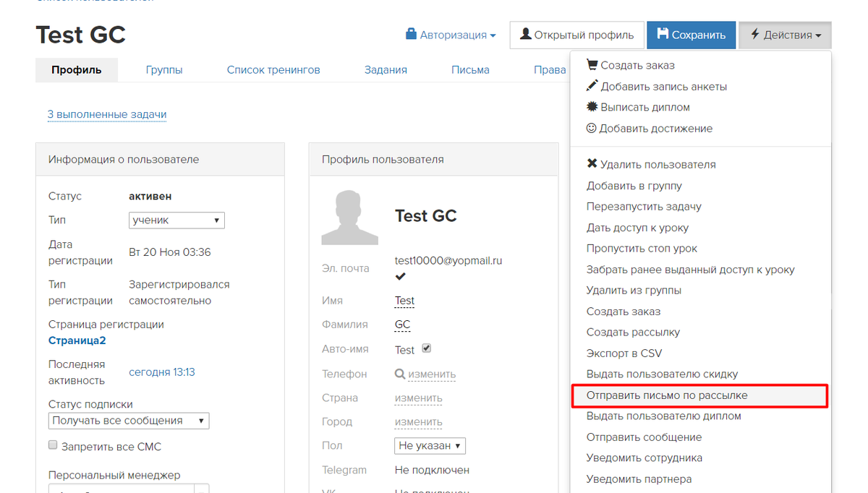Select Отправить сообщение menu item
868x493 pixels.
pyautogui.click(x=700, y=437)
